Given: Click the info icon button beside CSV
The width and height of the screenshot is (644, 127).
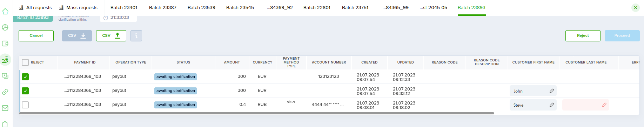Looking at the screenshot, I should click(x=136, y=36).
